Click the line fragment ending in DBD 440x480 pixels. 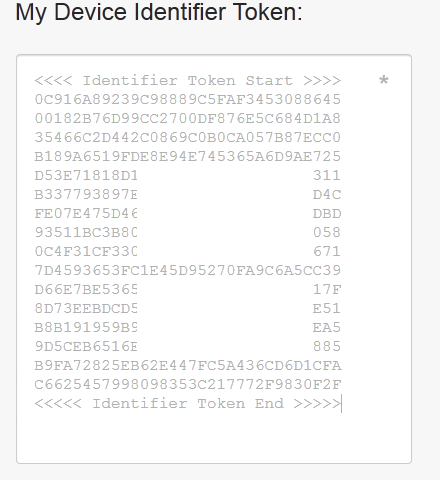(327, 214)
